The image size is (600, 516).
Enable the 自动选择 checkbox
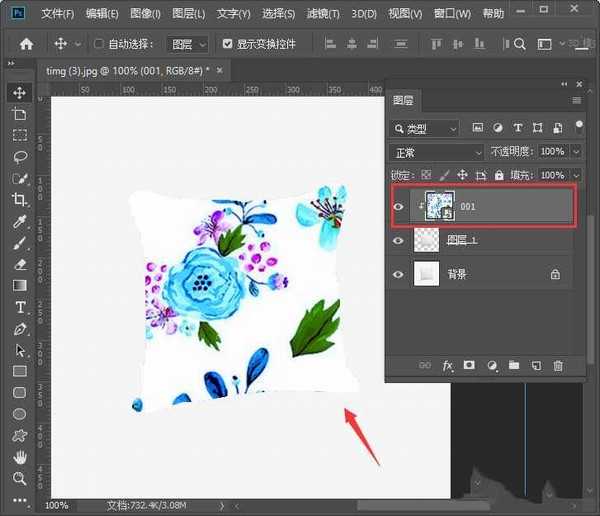(98, 44)
